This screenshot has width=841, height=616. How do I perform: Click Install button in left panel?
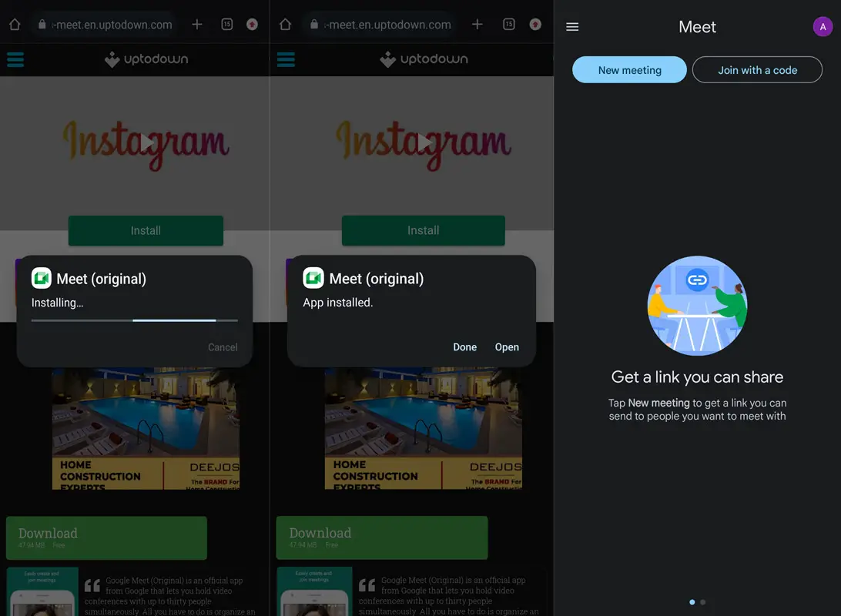(x=146, y=230)
